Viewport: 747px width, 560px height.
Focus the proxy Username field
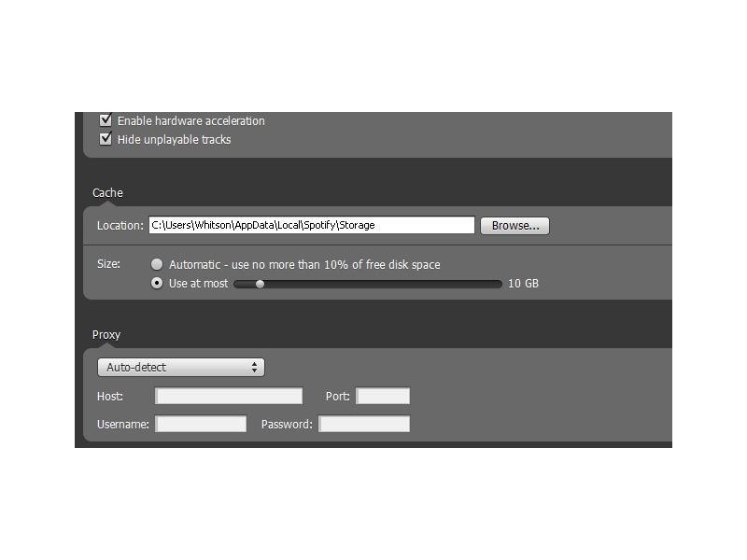pyautogui.click(x=201, y=424)
